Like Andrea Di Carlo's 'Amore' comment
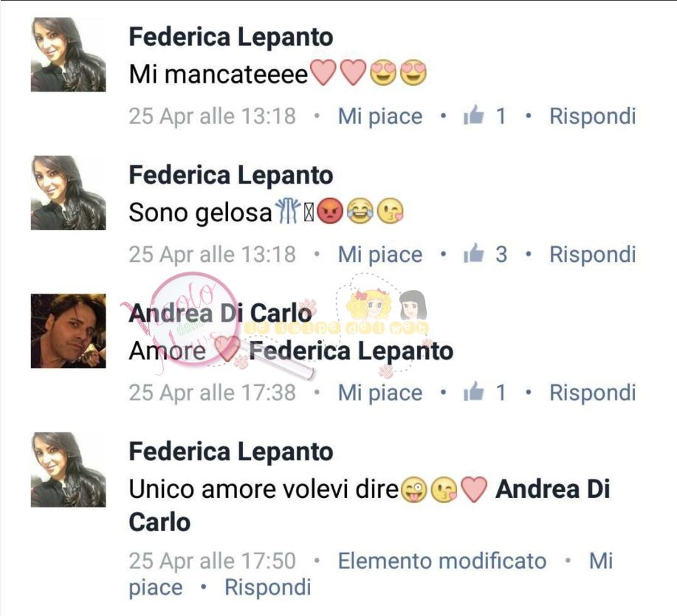 380,393
